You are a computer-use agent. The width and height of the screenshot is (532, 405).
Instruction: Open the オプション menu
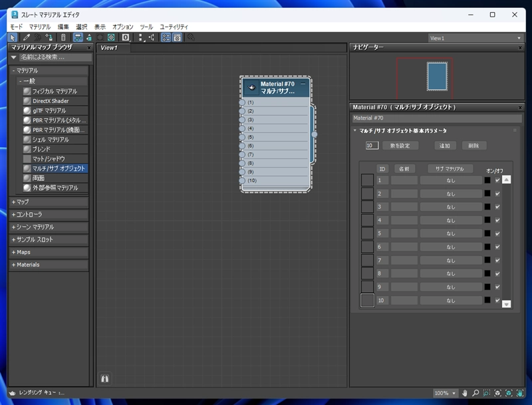[x=123, y=27]
